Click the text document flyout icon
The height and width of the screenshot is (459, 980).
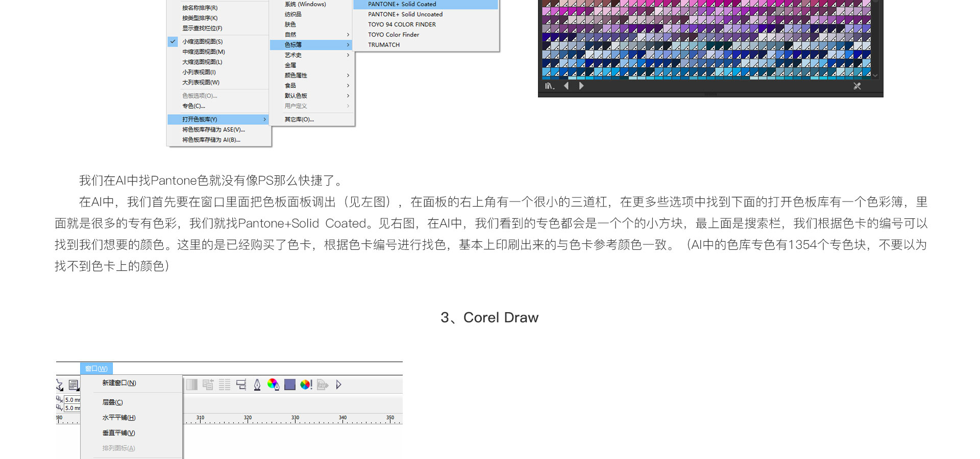pos(74,385)
